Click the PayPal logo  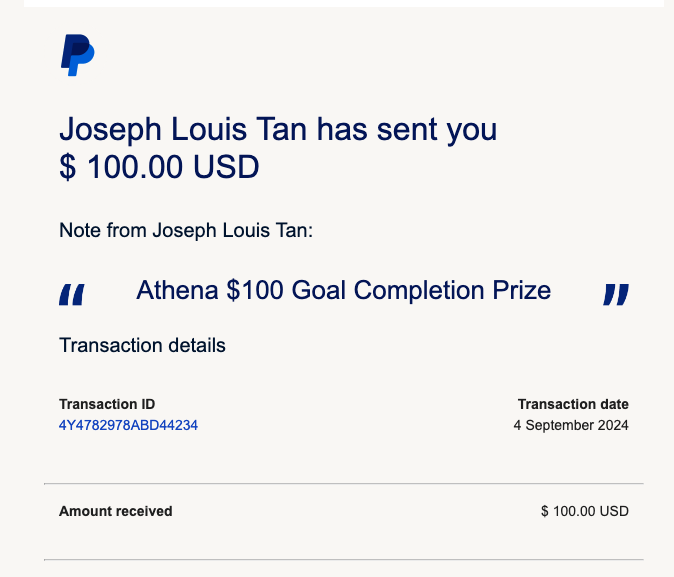(77, 54)
